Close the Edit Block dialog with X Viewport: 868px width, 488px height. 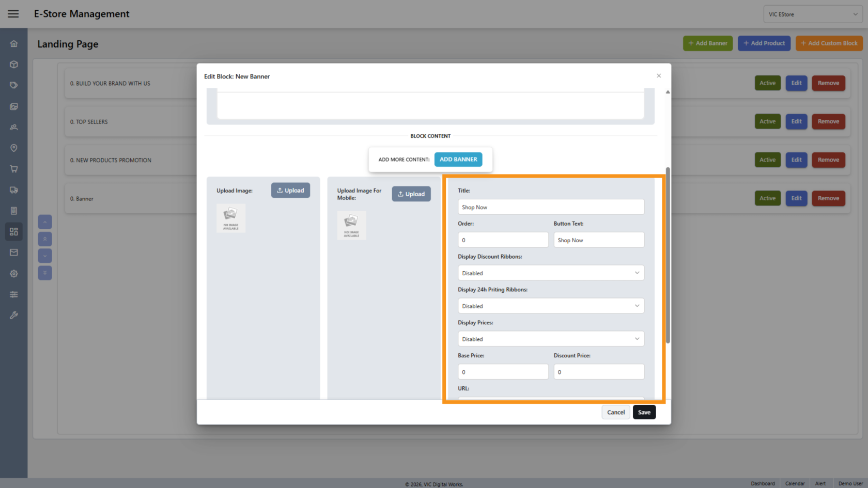pyautogui.click(x=659, y=76)
